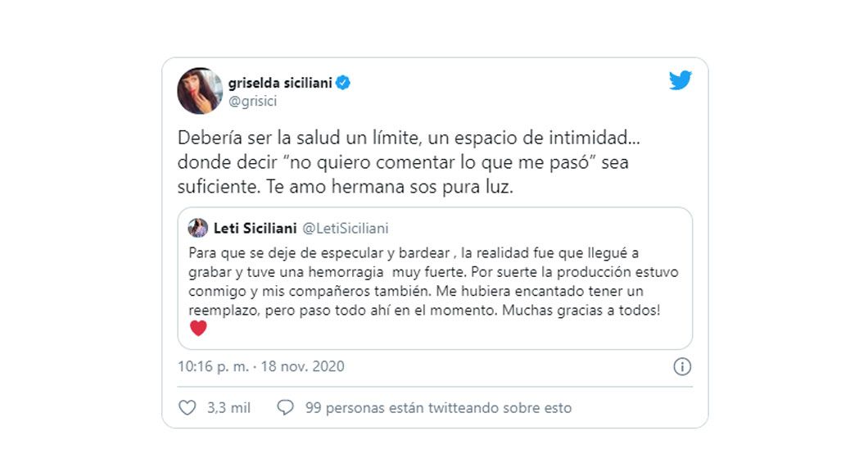The width and height of the screenshot is (868, 472).
Task: Open "99 personas están twitteando sobre esto"
Action: [x=438, y=407]
